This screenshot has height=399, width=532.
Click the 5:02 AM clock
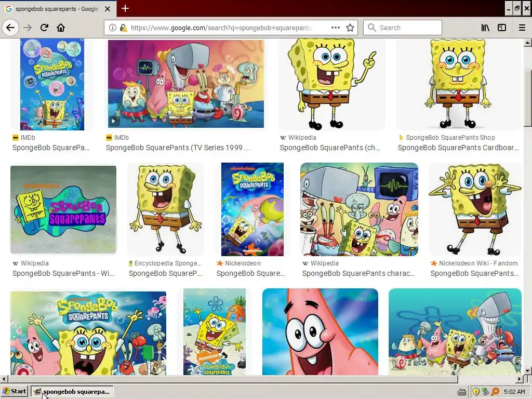pyautogui.click(x=514, y=392)
